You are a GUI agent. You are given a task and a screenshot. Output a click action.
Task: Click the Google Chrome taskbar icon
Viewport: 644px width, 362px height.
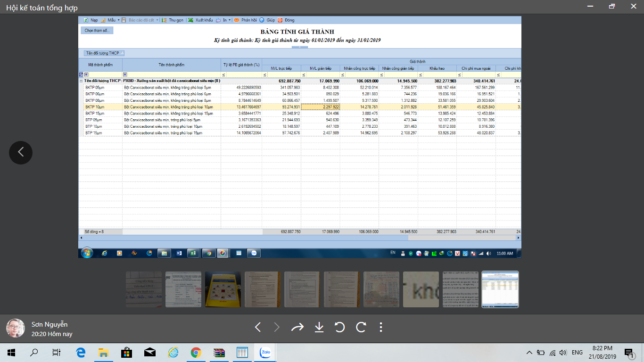(196, 352)
